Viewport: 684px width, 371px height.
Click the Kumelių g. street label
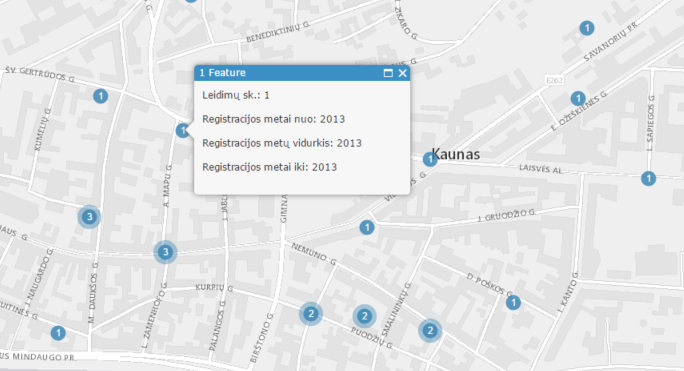[42, 129]
